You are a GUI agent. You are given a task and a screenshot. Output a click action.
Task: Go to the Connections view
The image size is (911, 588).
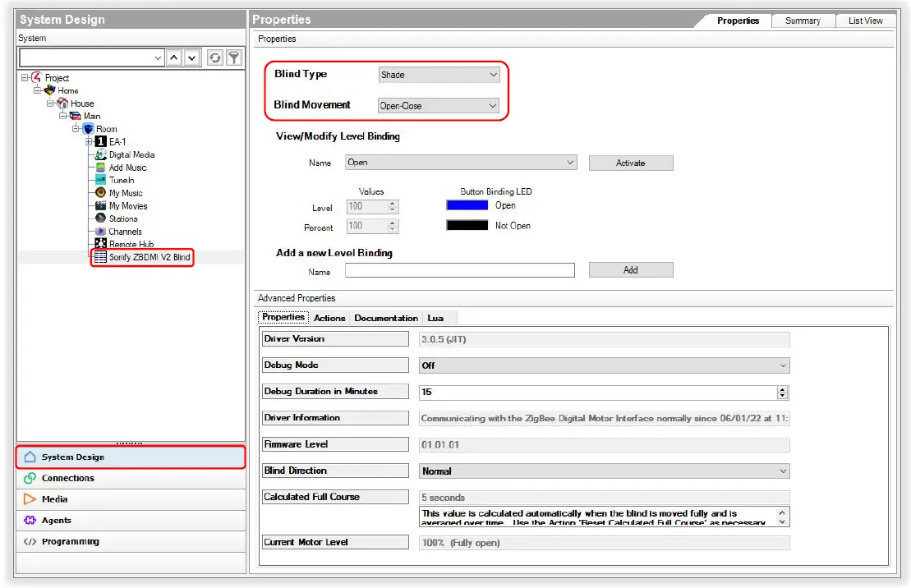[x=67, y=478]
